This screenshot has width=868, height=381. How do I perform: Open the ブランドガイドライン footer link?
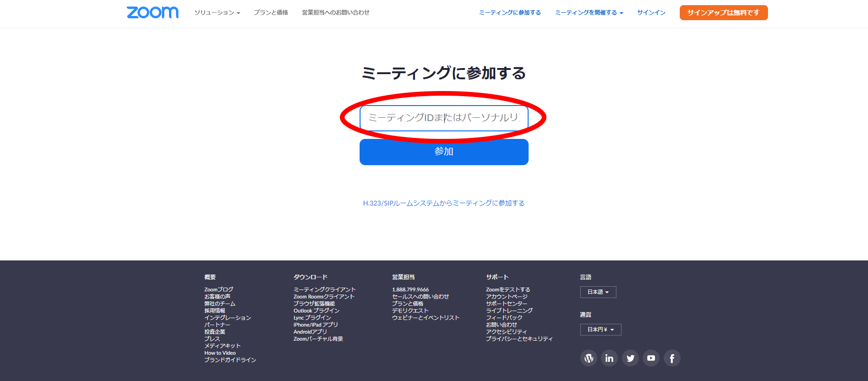[230, 360]
